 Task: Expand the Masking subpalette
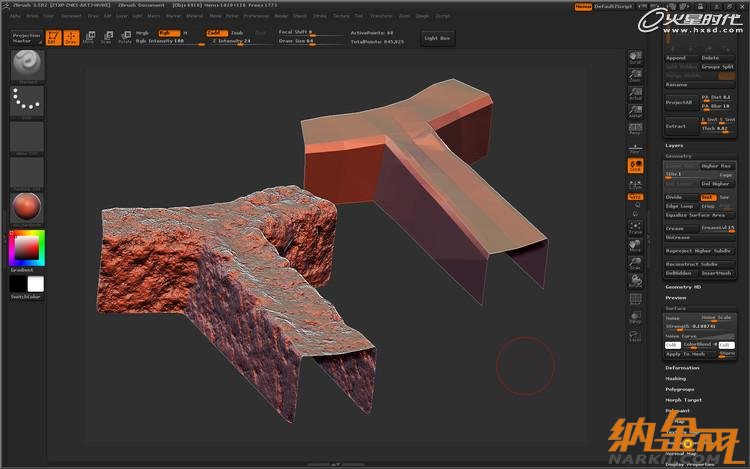[677, 379]
